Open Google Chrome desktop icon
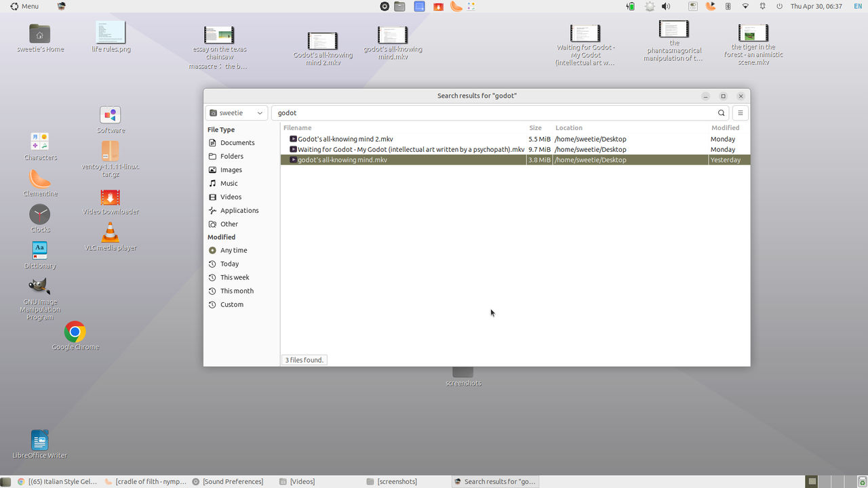 (x=75, y=336)
